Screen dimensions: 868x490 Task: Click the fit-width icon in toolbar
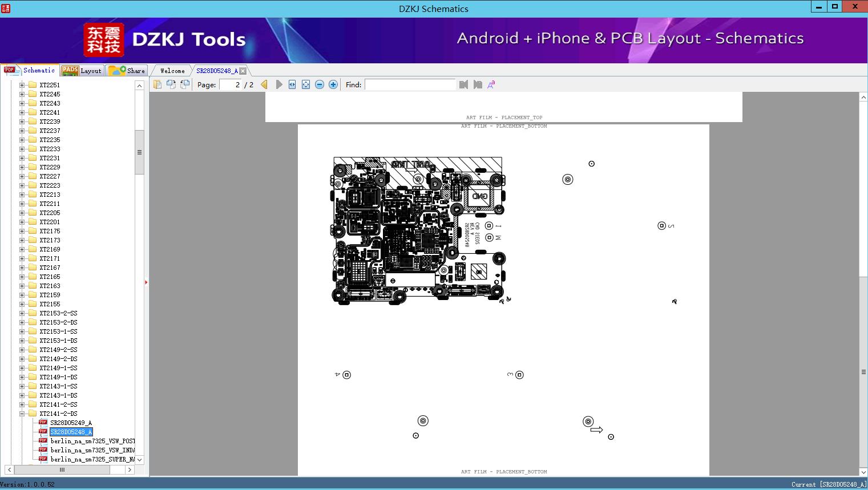pyautogui.click(x=292, y=84)
